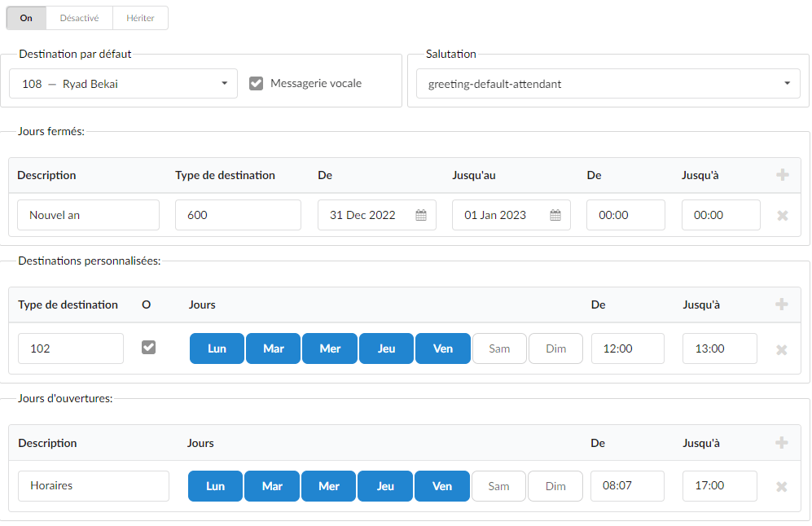Edit the 102 destination type field
This screenshot has width=812, height=526.
point(70,348)
